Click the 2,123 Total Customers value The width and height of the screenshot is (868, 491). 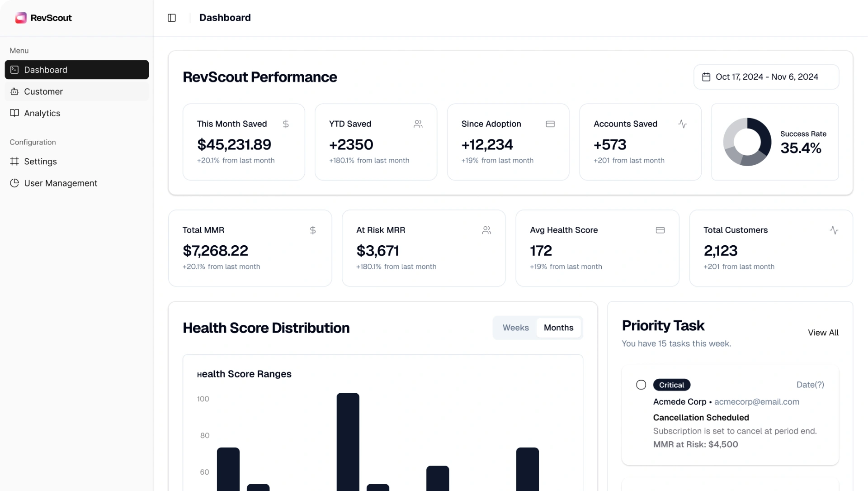[x=721, y=251]
